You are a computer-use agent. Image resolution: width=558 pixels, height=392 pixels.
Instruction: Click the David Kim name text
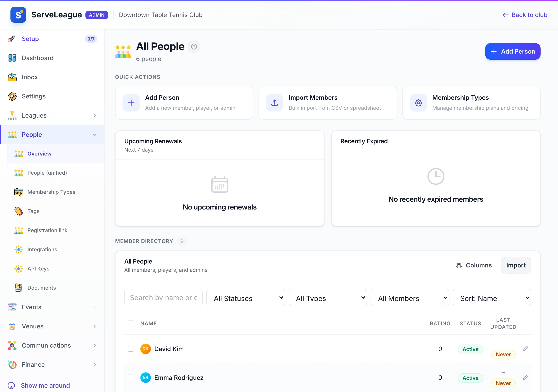point(169,349)
